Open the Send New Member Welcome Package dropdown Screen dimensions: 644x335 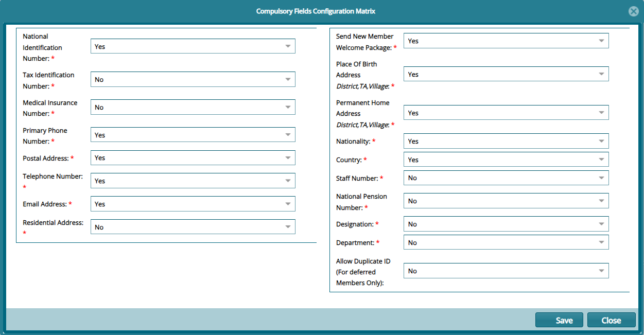(x=600, y=41)
